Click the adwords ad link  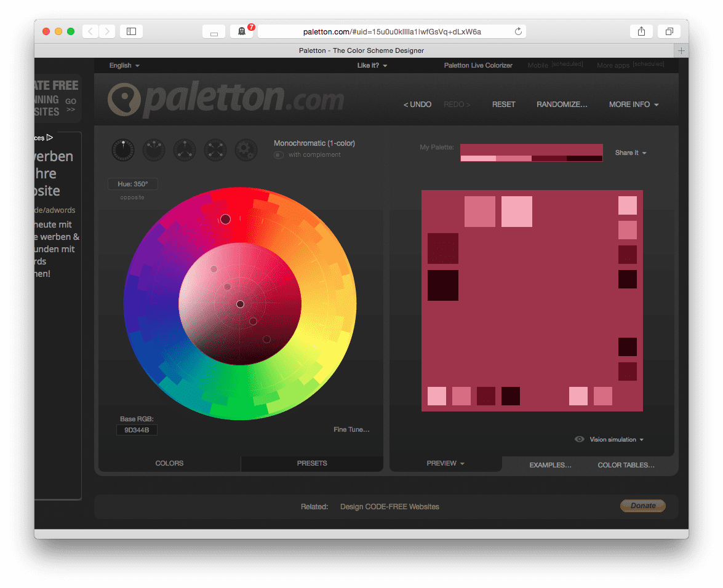pyautogui.click(x=55, y=210)
